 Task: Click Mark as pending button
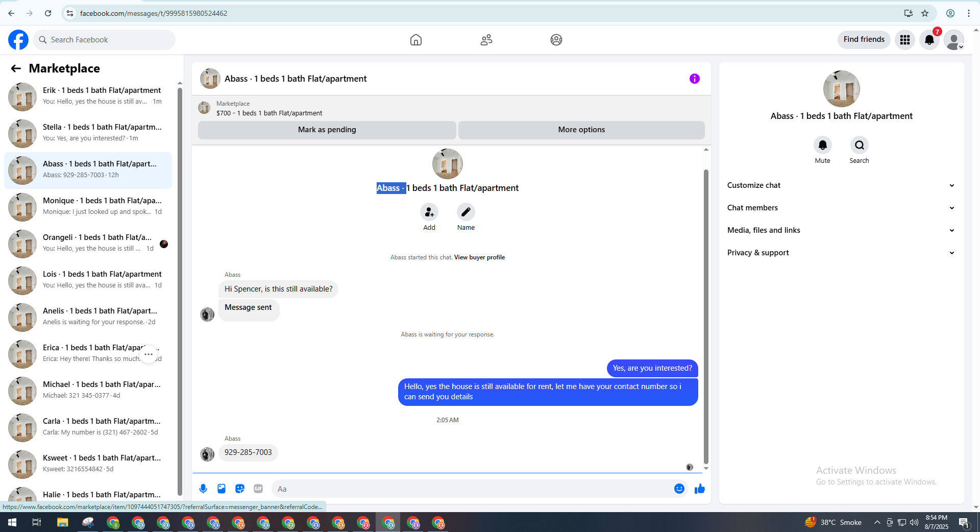pos(327,130)
